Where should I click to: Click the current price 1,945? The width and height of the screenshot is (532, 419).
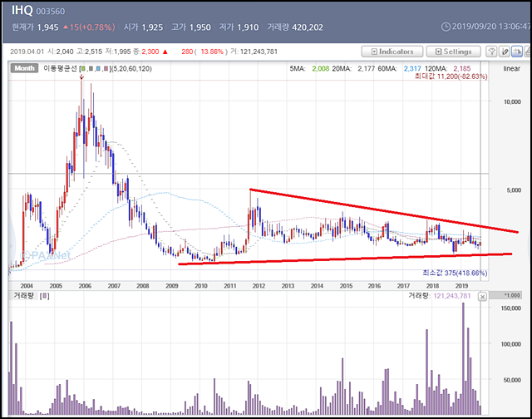pos(48,27)
